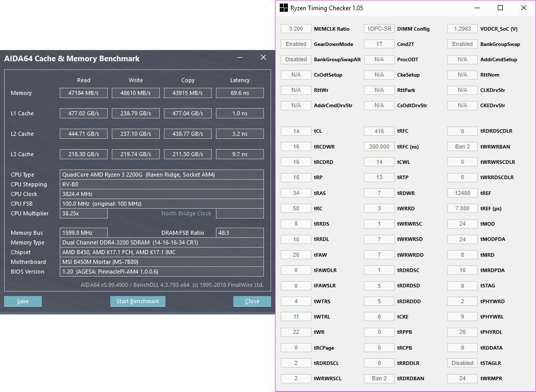Click the tPHYRDL value 26 field
Viewport: 536px width, 392px height.
pyautogui.click(x=462, y=332)
